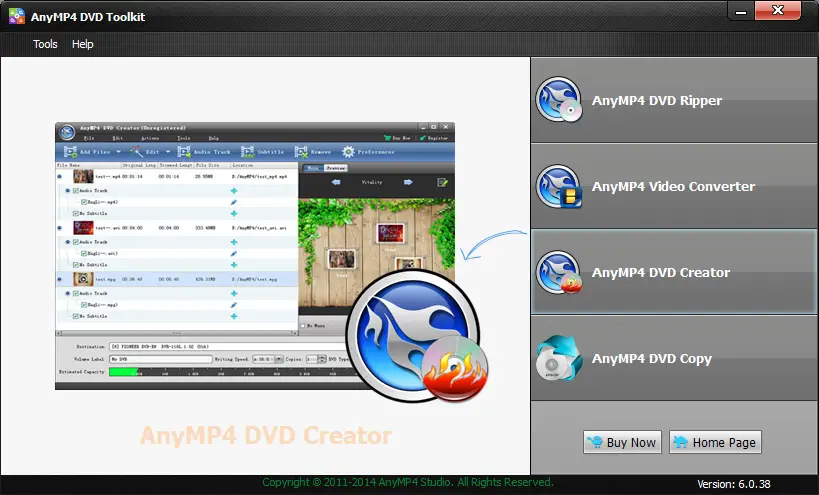Click the DVD Creator preview screenshot image
This screenshot has width=819, height=495.
pyautogui.click(x=255, y=256)
